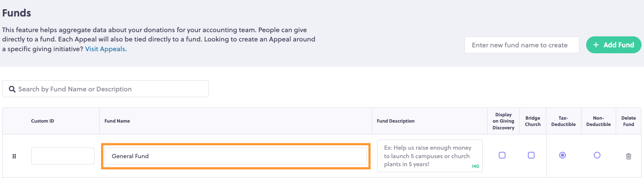Edit the General Fund name field
The width and height of the screenshot is (644, 178).
pos(236,156)
